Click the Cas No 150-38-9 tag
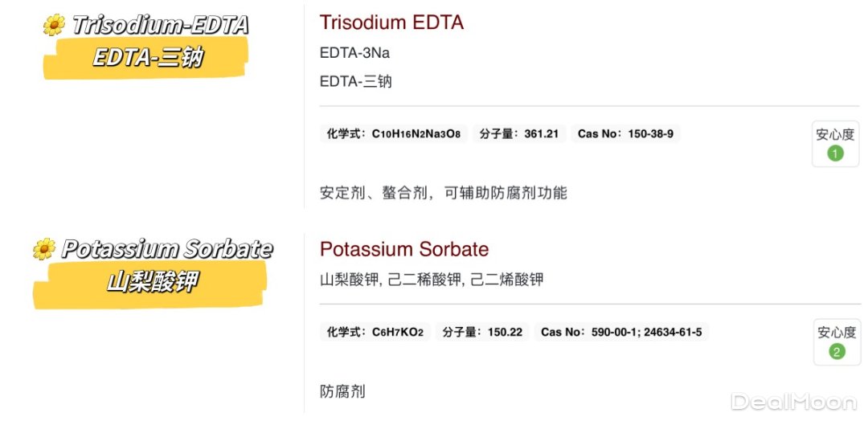 pyautogui.click(x=625, y=133)
